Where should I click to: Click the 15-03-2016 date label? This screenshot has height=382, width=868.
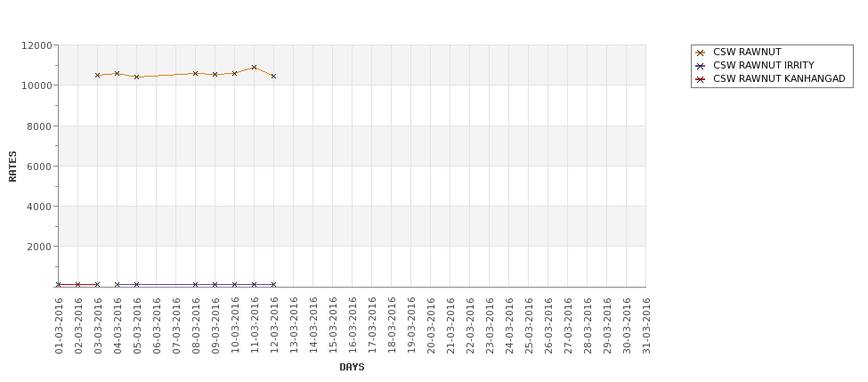(x=333, y=326)
